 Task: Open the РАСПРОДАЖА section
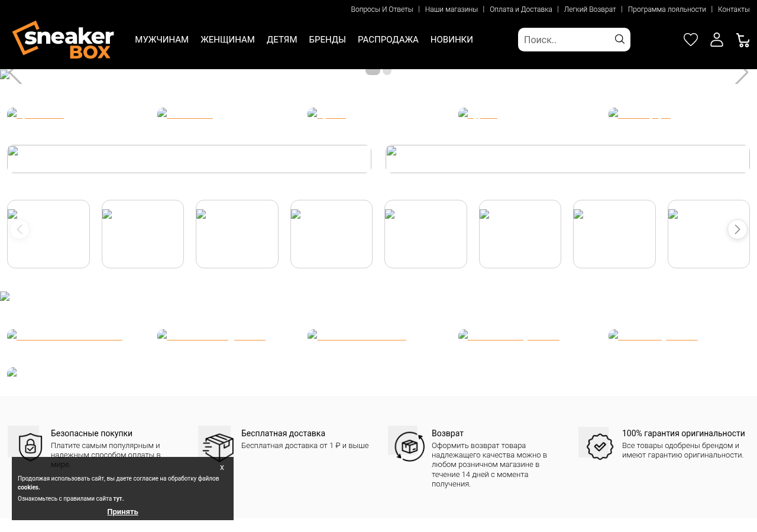coord(388,40)
